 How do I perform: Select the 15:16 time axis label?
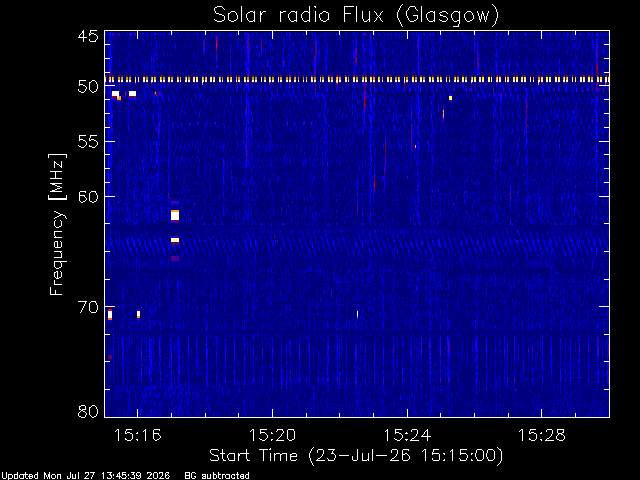click(x=137, y=435)
